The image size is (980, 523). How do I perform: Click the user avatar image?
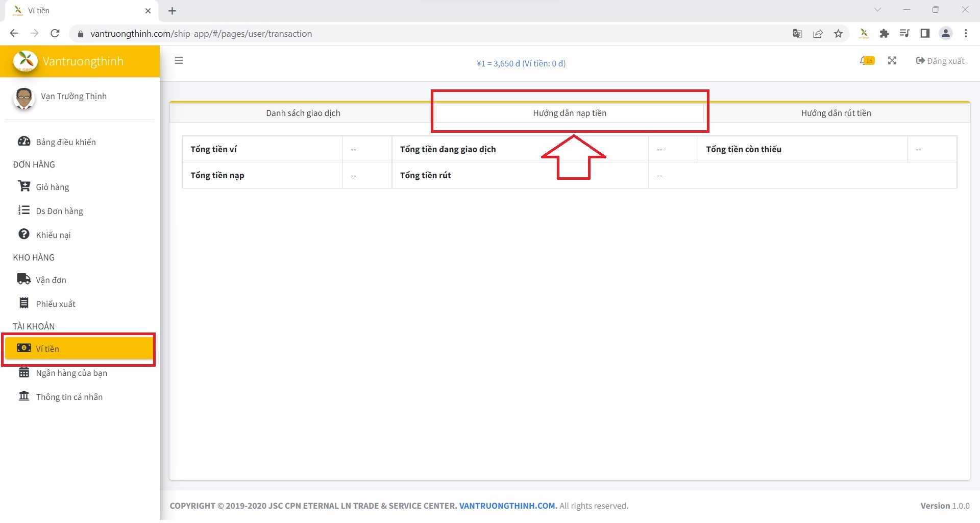point(23,99)
